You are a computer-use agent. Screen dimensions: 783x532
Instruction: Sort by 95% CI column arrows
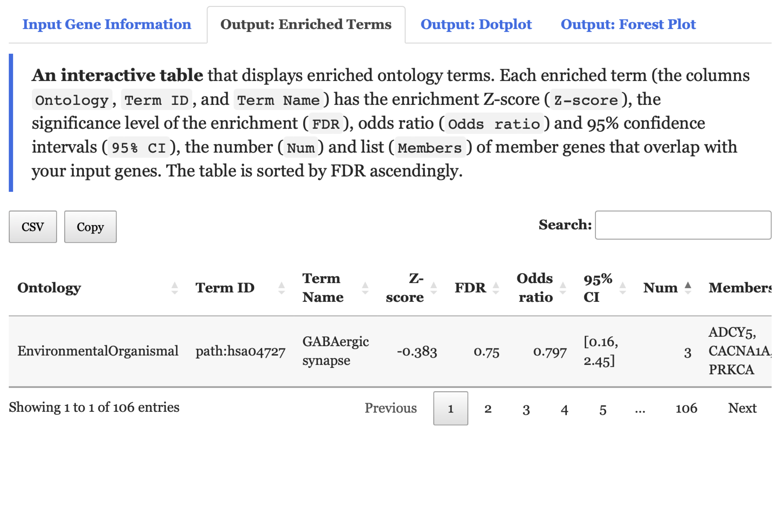point(623,288)
